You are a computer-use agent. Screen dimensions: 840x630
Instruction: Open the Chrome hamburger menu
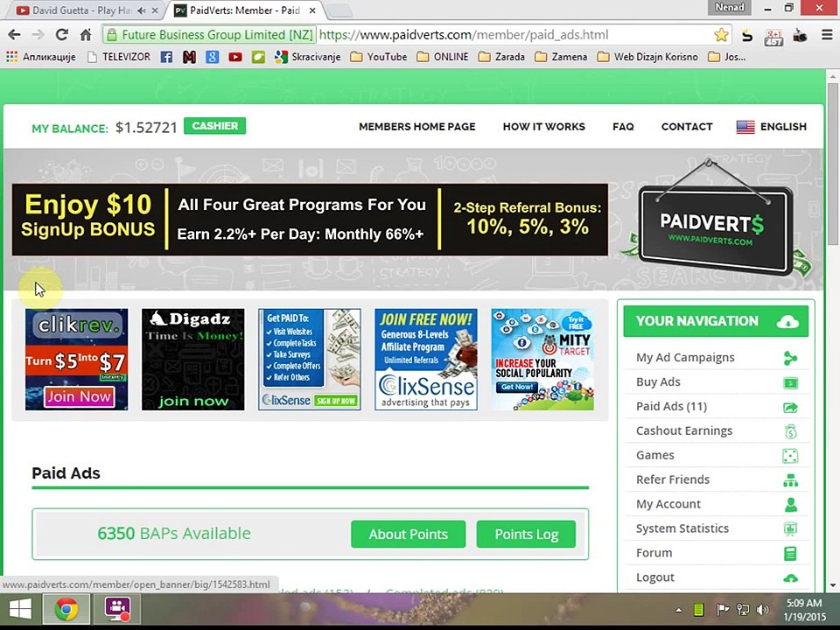pos(827,35)
